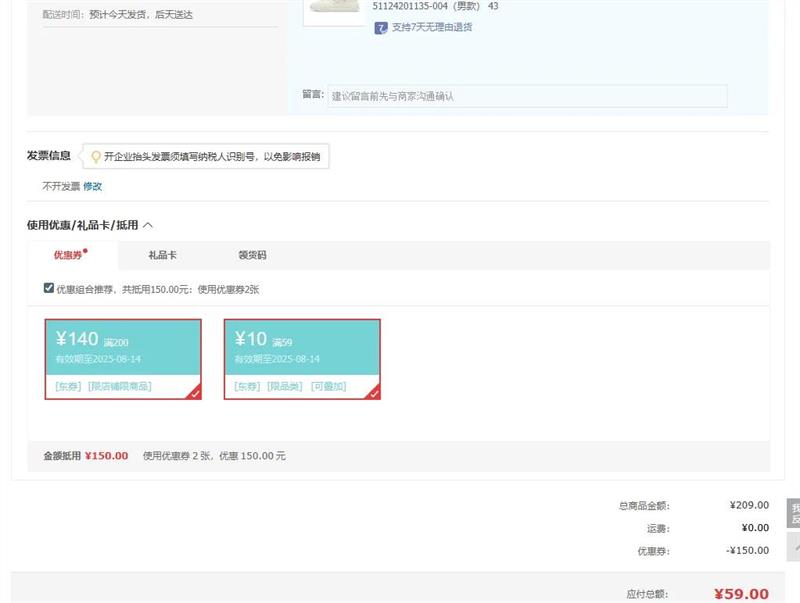Open the 支持7天无理由退货 link
Image resolution: width=800 pixels, height=603 pixels.
pos(431,28)
